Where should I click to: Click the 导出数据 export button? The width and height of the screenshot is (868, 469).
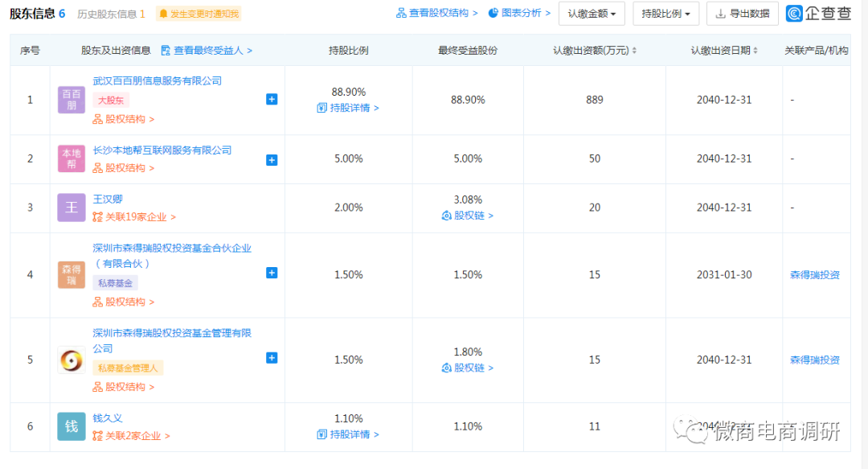[x=743, y=14]
